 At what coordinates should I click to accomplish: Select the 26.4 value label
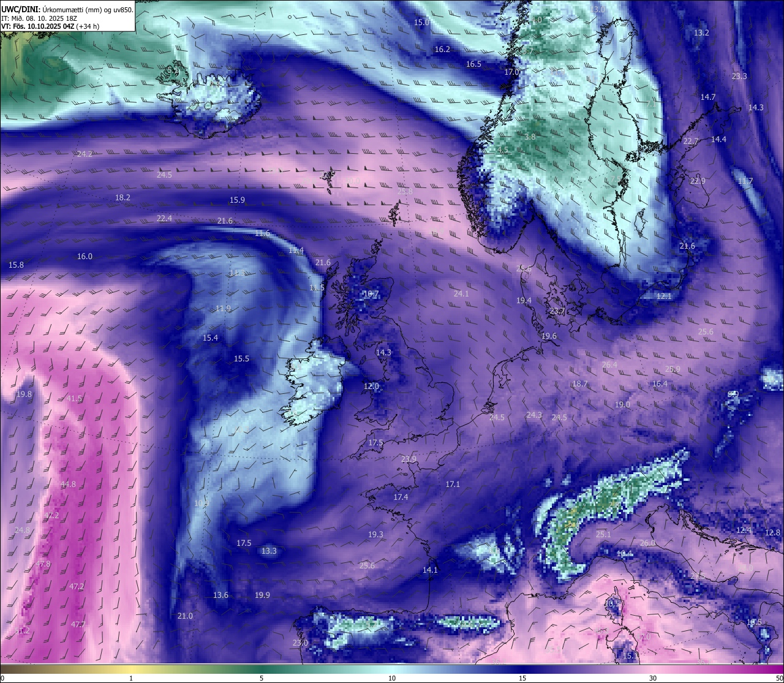pos(609,364)
